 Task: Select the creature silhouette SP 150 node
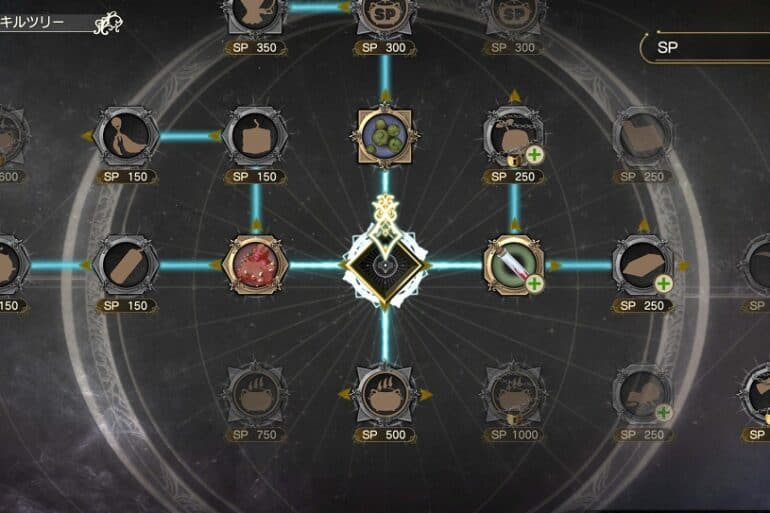(126, 136)
